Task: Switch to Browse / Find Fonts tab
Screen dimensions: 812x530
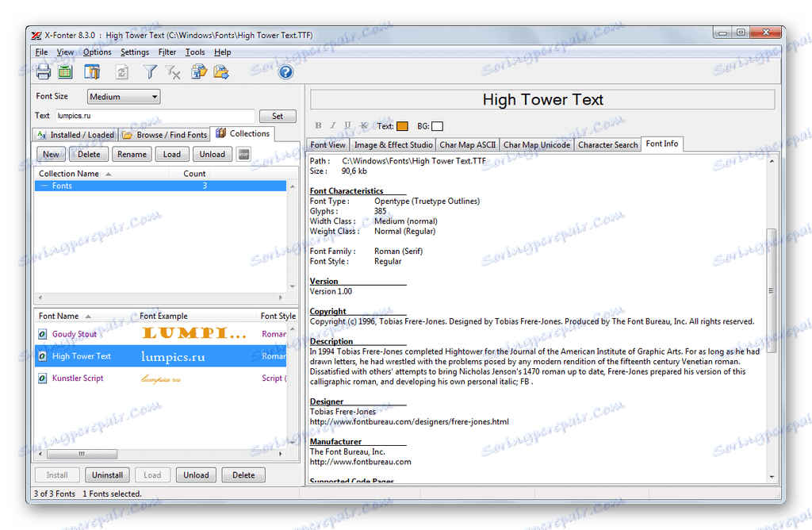Action: pos(165,135)
